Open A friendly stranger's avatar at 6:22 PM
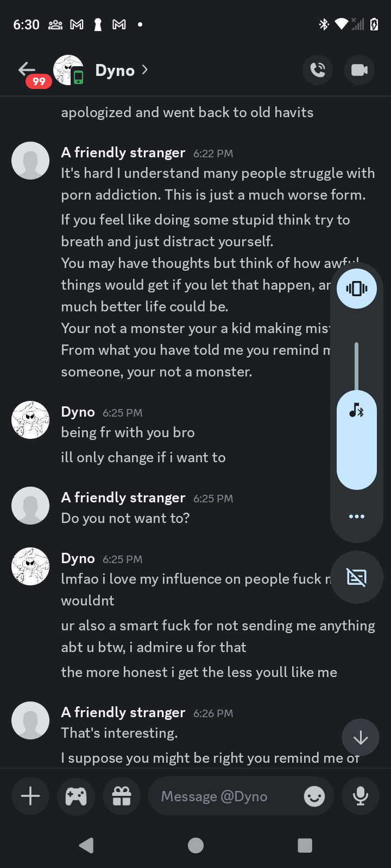Image resolution: width=391 pixels, height=868 pixels. pos(30,161)
